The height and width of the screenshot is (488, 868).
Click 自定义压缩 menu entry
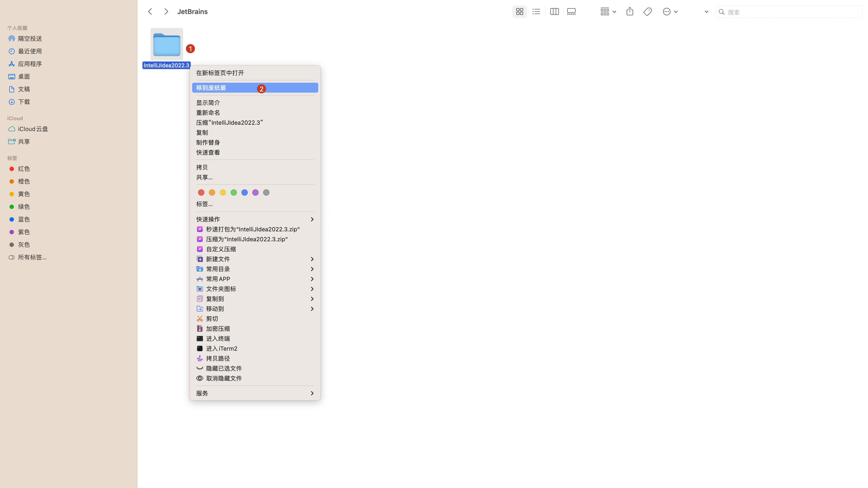pyautogui.click(x=255, y=249)
